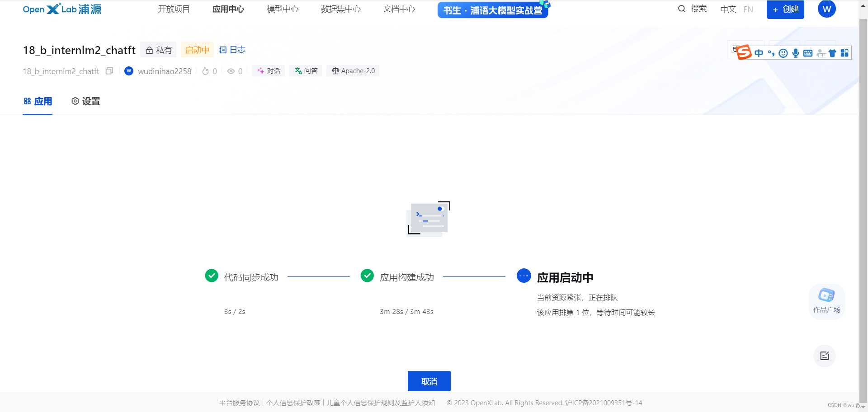Image resolution: width=868 pixels, height=412 pixels.
Task: Click the 3s / 2s timing text
Action: 235,311
